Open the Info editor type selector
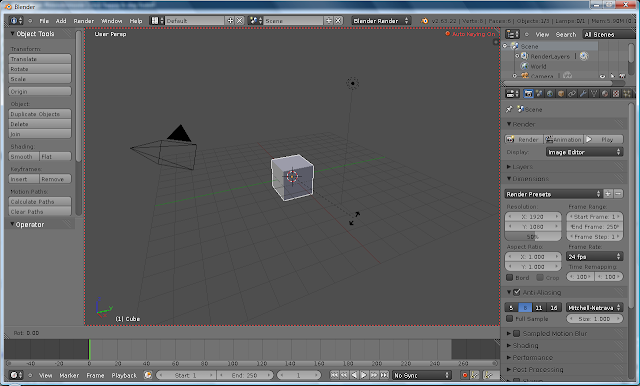 tap(16, 20)
